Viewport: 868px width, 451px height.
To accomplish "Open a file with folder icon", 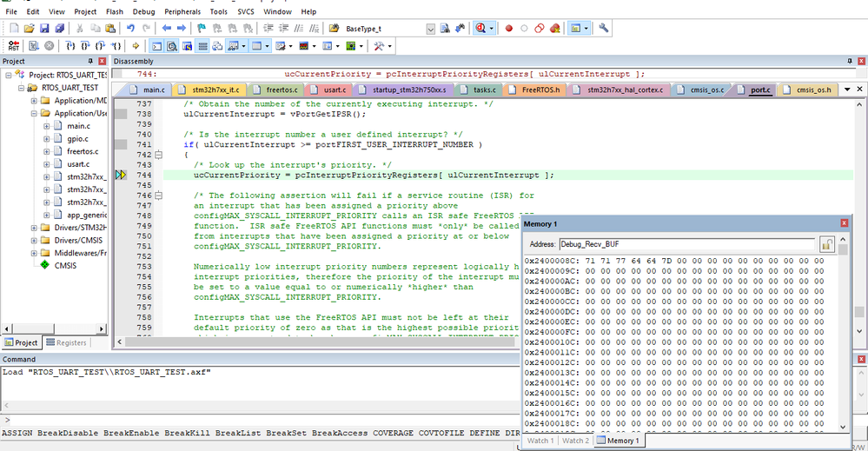I will point(30,28).
